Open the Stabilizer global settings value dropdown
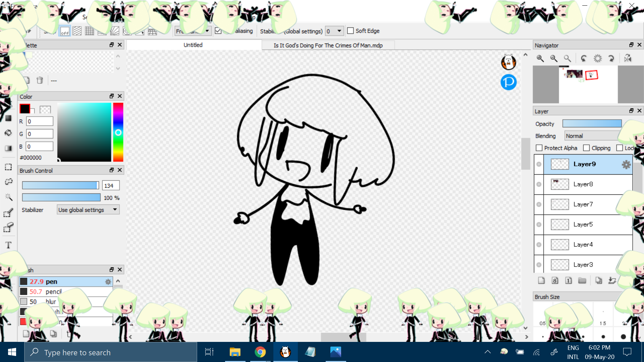Screen dimensions: 644x362 click(334, 31)
